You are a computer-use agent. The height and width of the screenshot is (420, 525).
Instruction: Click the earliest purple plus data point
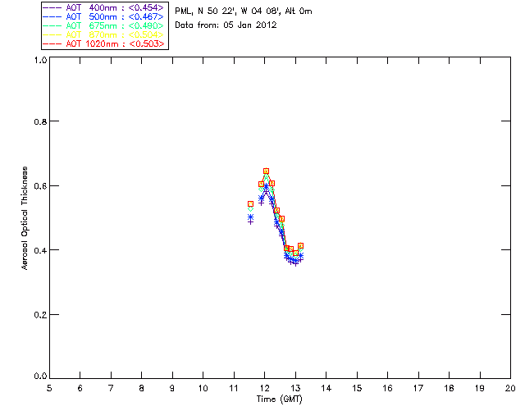(250, 221)
